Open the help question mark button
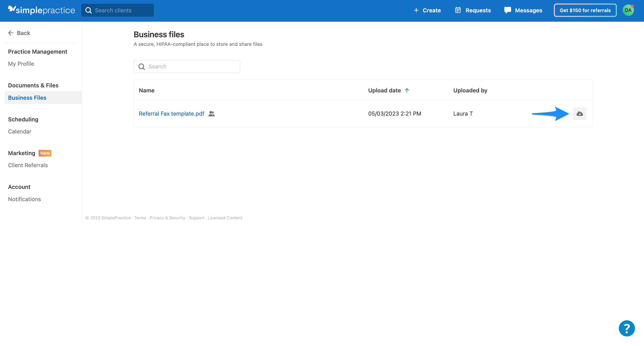This screenshot has width=644, height=346. [627, 328]
